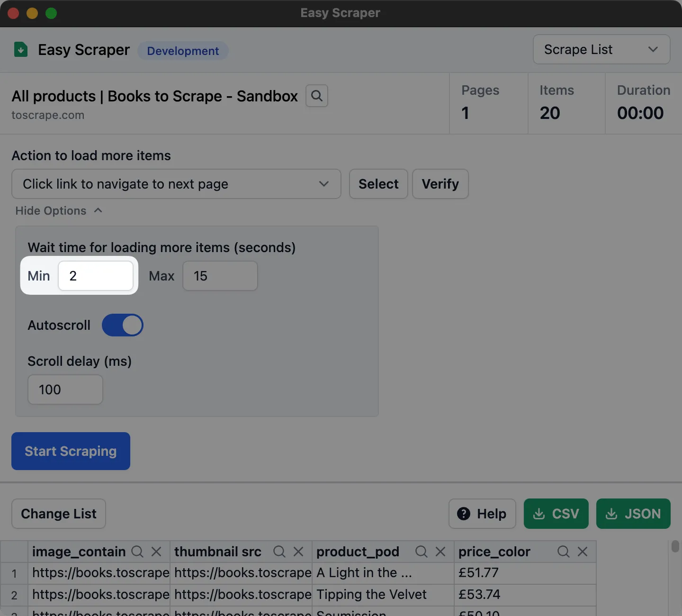Image resolution: width=682 pixels, height=616 pixels.
Task: Click the Verify button
Action: (440, 184)
